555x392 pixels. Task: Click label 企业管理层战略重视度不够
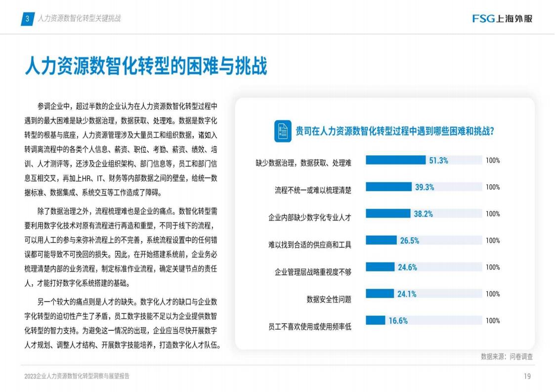click(x=313, y=272)
